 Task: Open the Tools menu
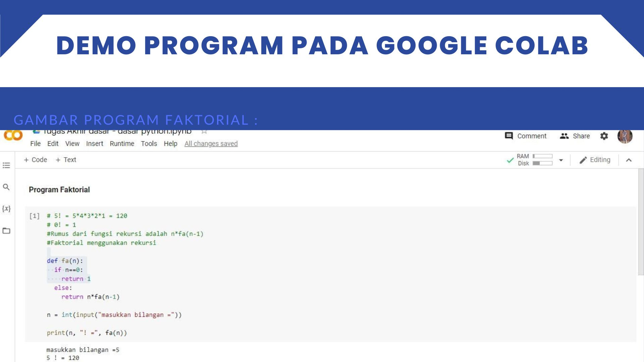[x=149, y=143]
